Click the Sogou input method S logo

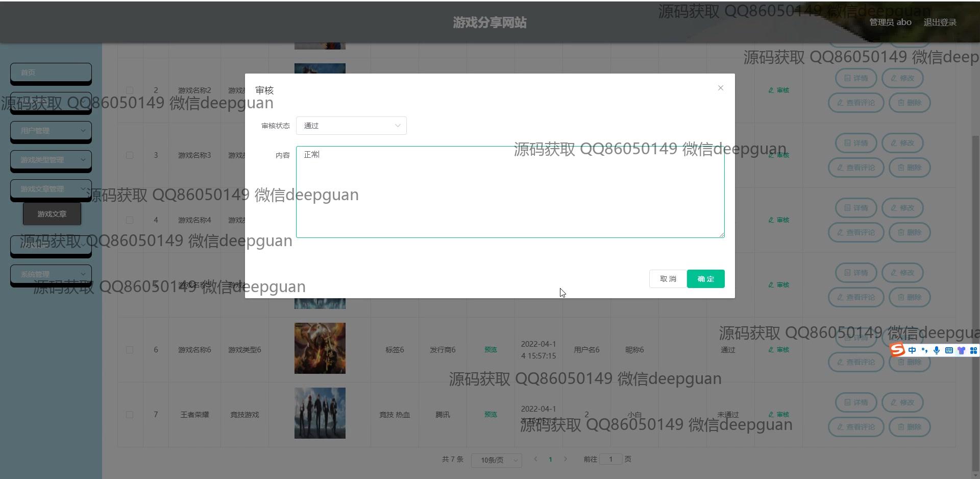(897, 350)
